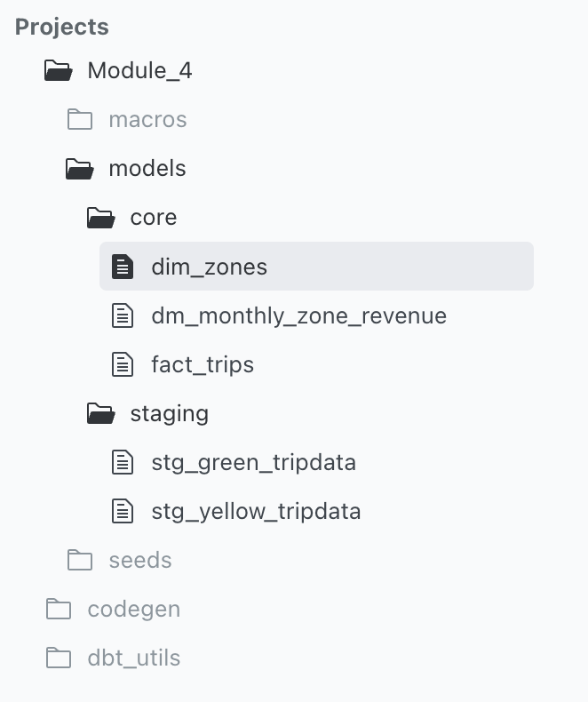Viewport: 588px width, 702px height.
Task: Click the stg_green_tripdata document icon
Action: pyautogui.click(x=123, y=462)
